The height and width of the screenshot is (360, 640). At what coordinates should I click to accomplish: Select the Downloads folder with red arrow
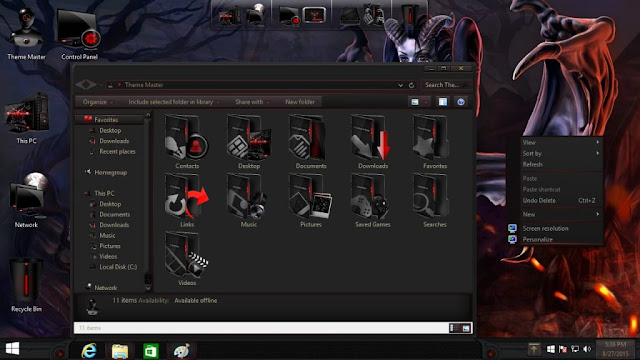[373, 142]
